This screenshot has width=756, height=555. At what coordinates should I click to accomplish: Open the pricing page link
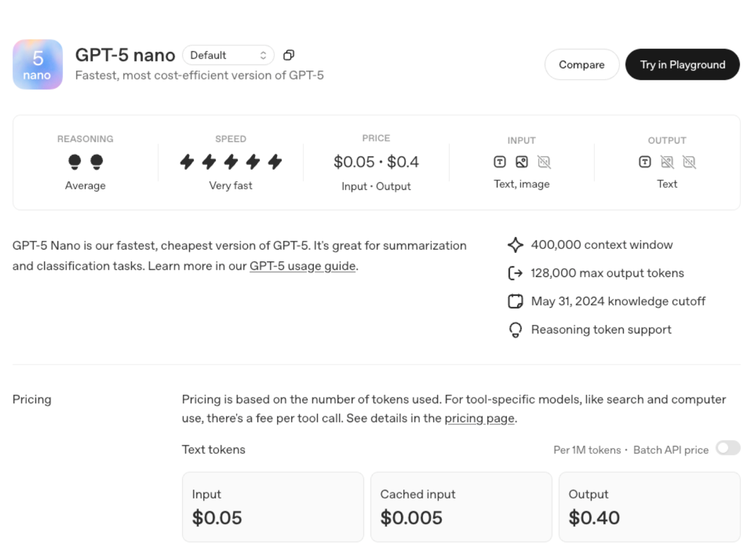pos(479,418)
